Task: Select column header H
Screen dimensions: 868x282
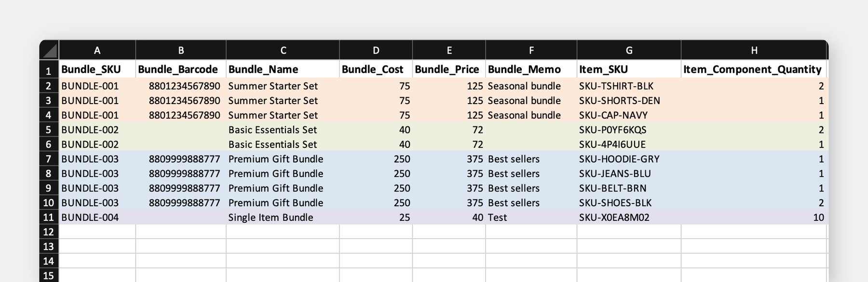Action: 754,50
